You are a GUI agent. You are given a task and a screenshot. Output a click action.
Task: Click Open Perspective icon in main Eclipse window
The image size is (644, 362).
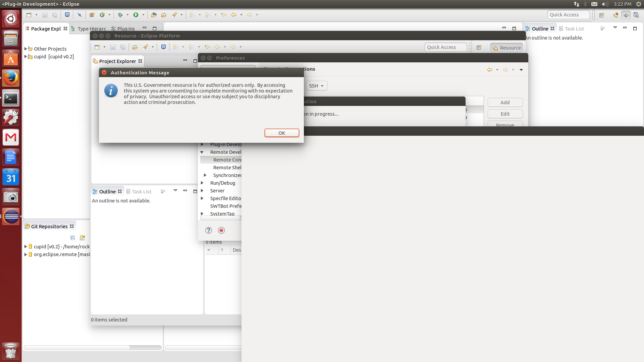pyautogui.click(x=602, y=15)
